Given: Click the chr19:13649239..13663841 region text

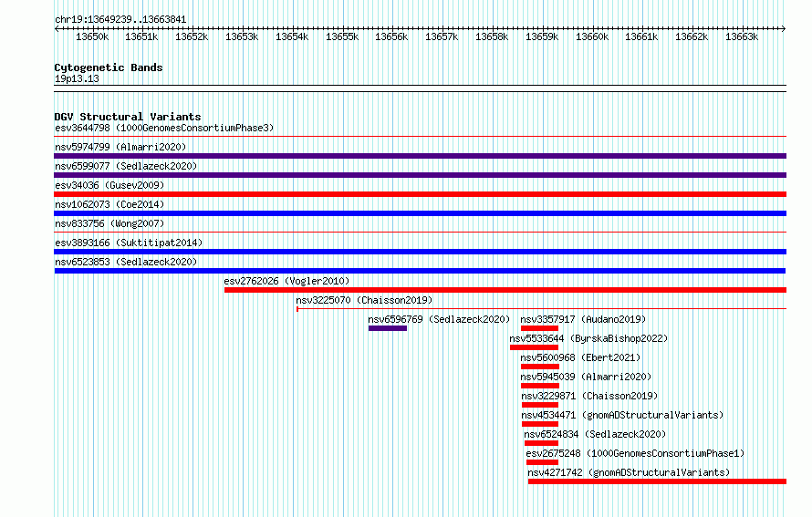Looking at the screenshot, I should click(x=120, y=19).
